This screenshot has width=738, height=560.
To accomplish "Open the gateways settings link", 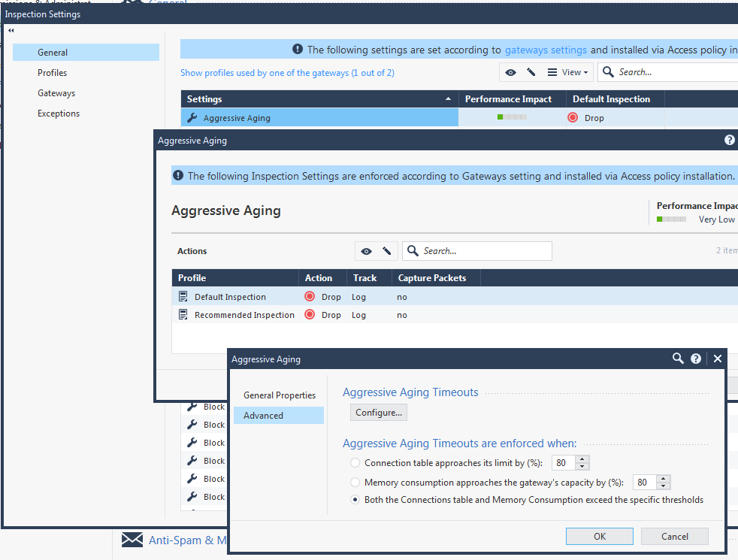I will click(546, 50).
